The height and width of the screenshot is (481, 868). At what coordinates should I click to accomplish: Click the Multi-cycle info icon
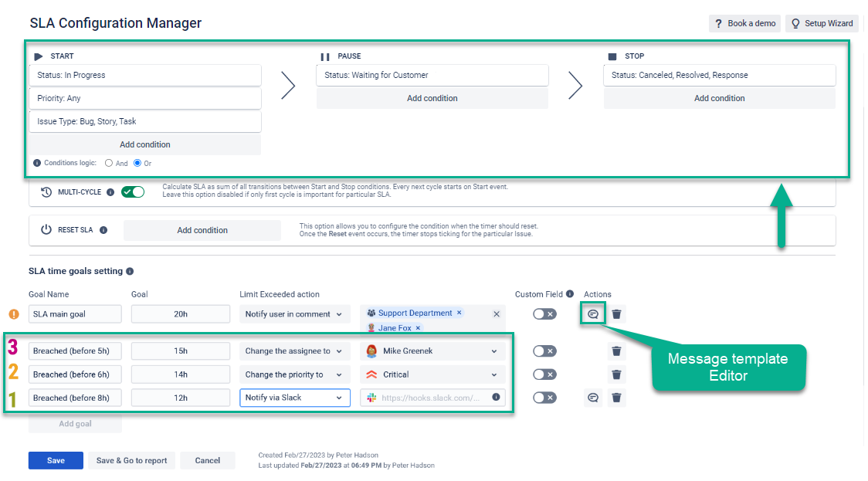tap(110, 192)
